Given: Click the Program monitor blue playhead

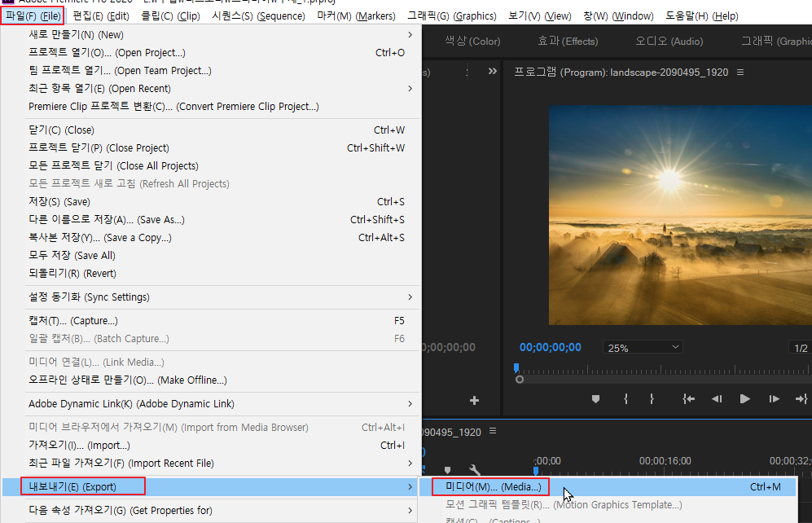Looking at the screenshot, I should tap(516, 368).
